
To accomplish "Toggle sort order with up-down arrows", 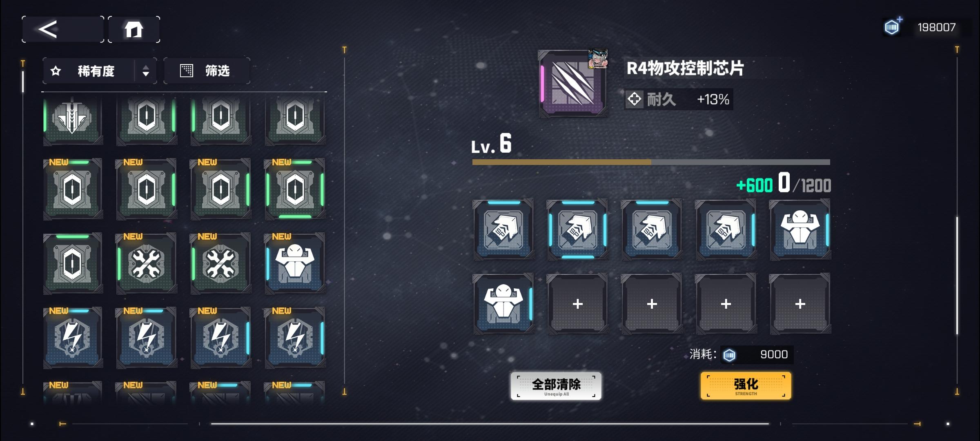I will tap(146, 71).
